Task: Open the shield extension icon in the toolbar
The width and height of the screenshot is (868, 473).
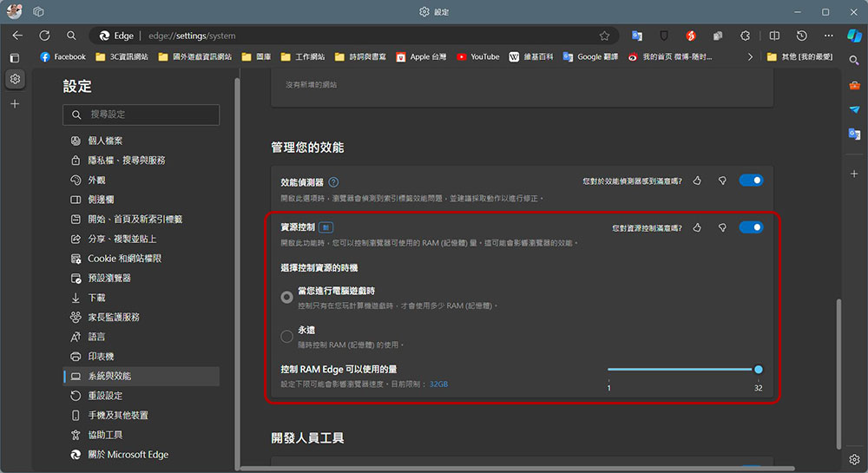Action: click(x=664, y=36)
